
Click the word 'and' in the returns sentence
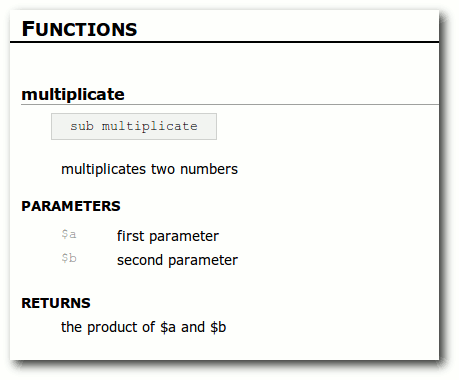coord(193,327)
